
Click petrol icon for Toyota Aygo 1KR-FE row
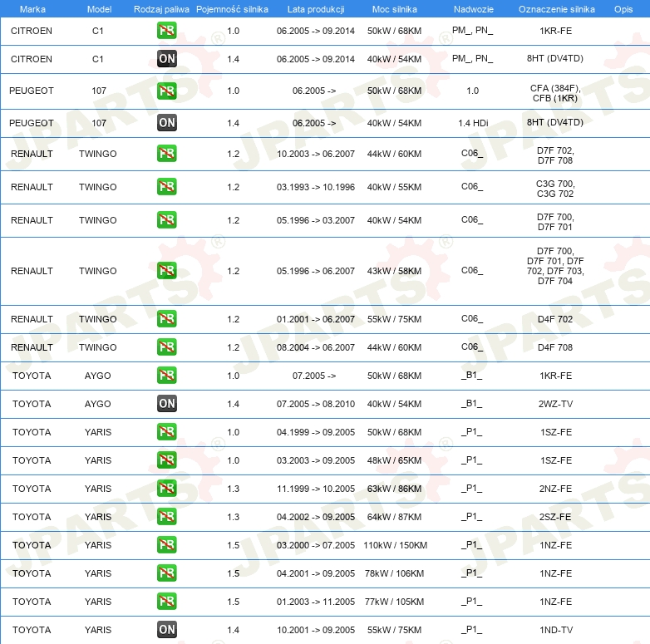(166, 375)
